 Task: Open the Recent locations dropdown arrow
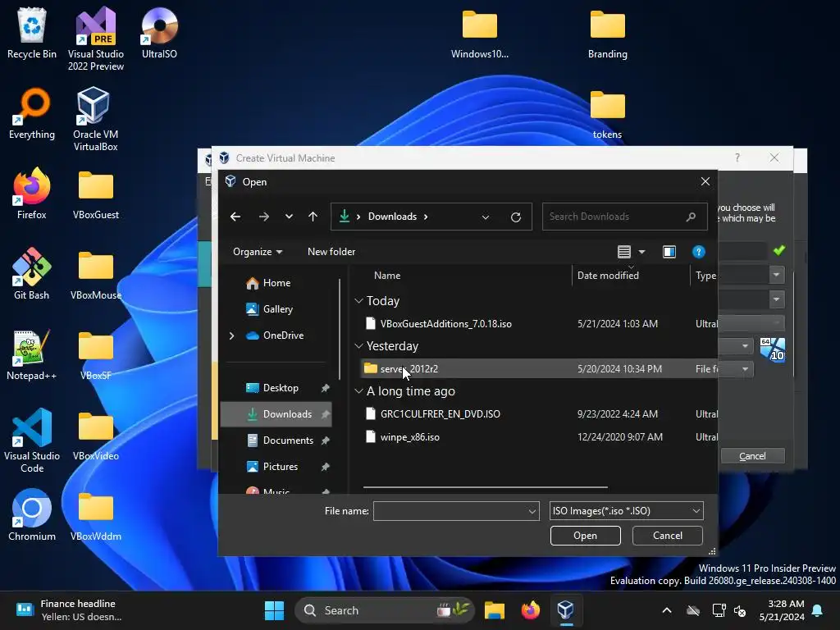click(x=289, y=217)
